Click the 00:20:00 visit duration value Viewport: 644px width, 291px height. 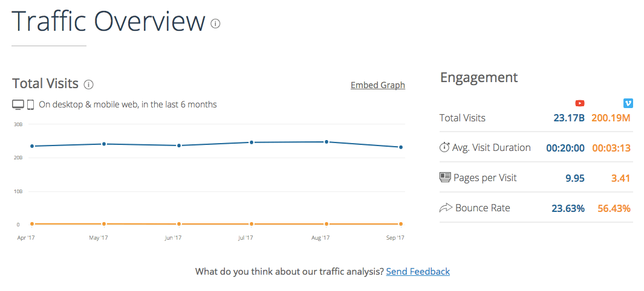point(565,148)
